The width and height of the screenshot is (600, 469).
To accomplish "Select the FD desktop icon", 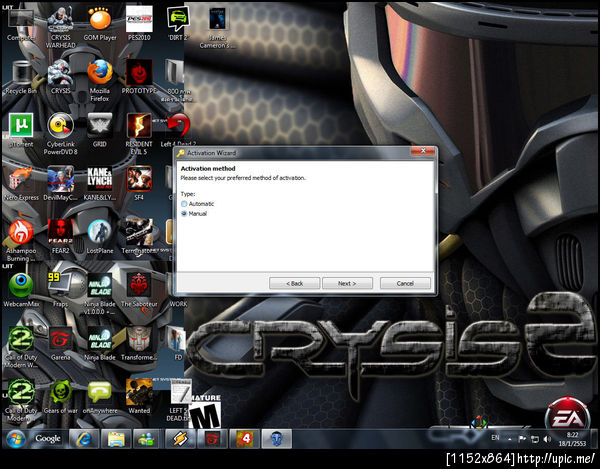I will pyautogui.click(x=178, y=344).
